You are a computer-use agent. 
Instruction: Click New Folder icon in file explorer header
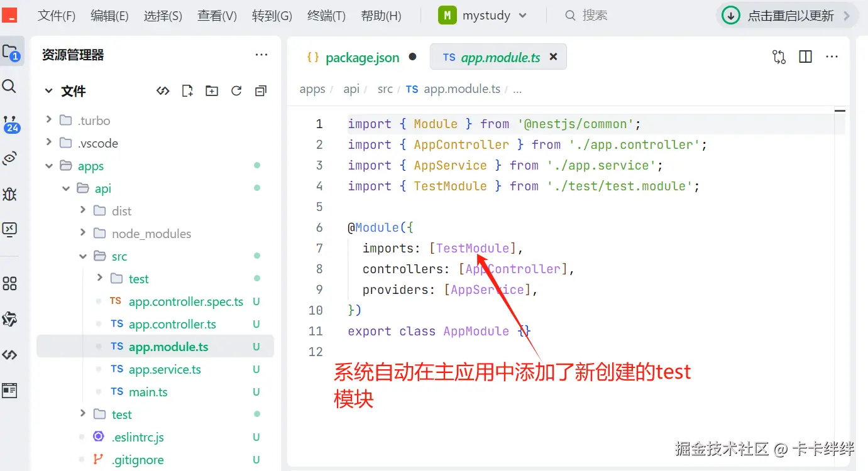coord(212,91)
